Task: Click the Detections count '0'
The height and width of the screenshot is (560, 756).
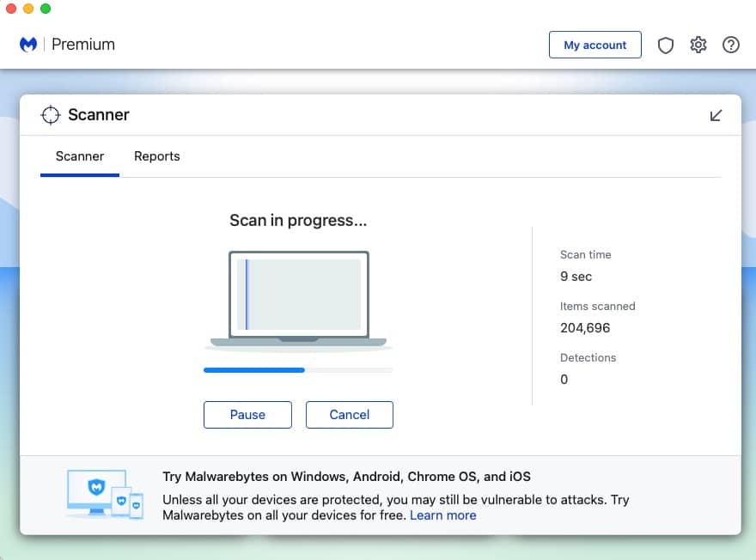Action: pos(564,380)
